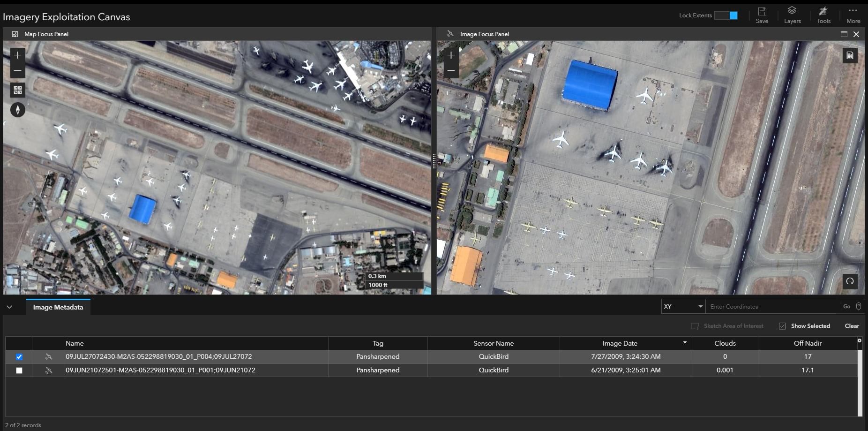Open the XY coordinate format dropdown
Screen dimensions: 868x431
[683, 307]
